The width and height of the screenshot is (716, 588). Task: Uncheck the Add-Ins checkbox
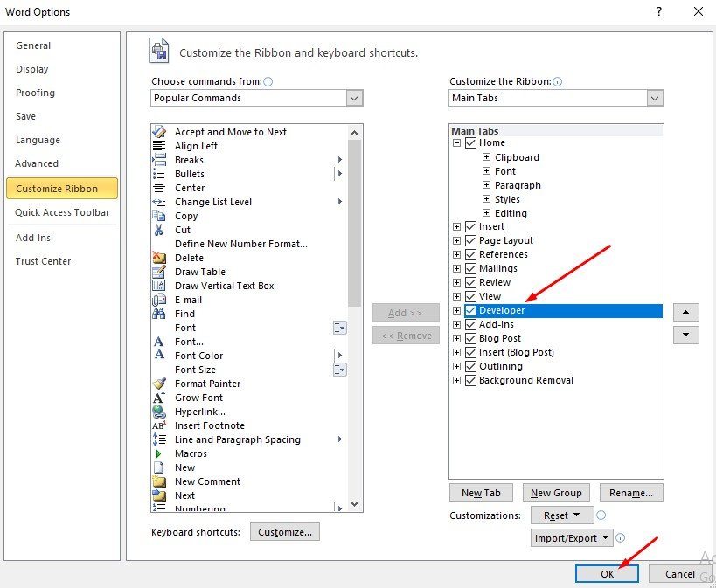(x=471, y=325)
